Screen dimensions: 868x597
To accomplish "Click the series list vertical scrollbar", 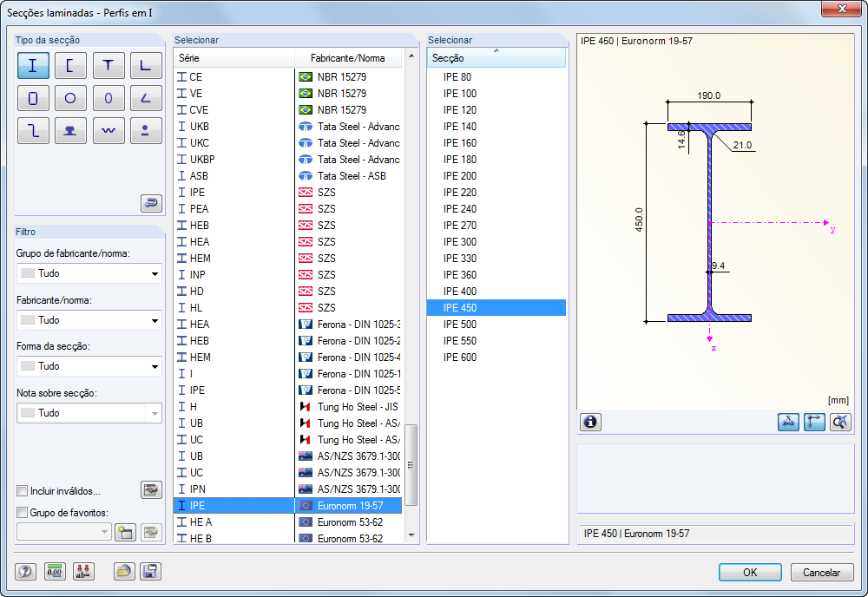I will click(411, 464).
